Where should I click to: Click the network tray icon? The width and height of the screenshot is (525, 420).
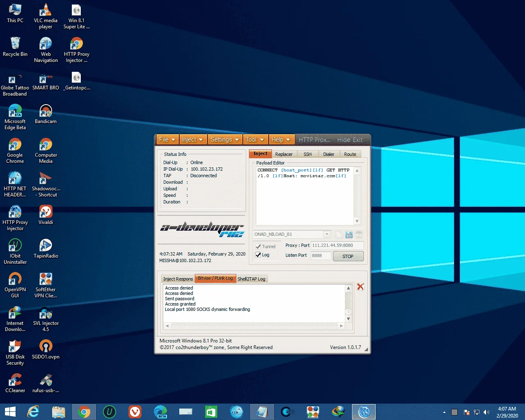pyautogui.click(x=477, y=412)
